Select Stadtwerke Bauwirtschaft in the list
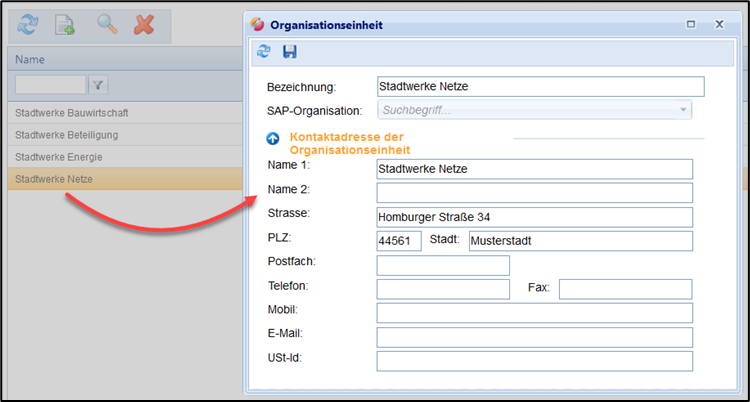The height and width of the screenshot is (402, 750). 72,113
